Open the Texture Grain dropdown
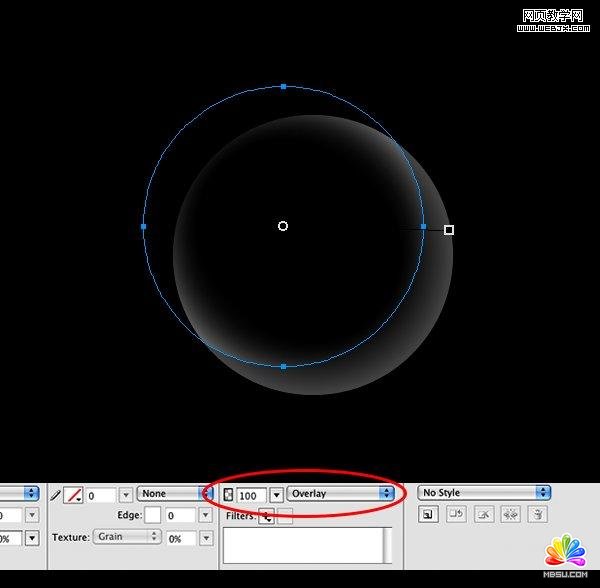This screenshot has height=588, width=600. [127, 537]
